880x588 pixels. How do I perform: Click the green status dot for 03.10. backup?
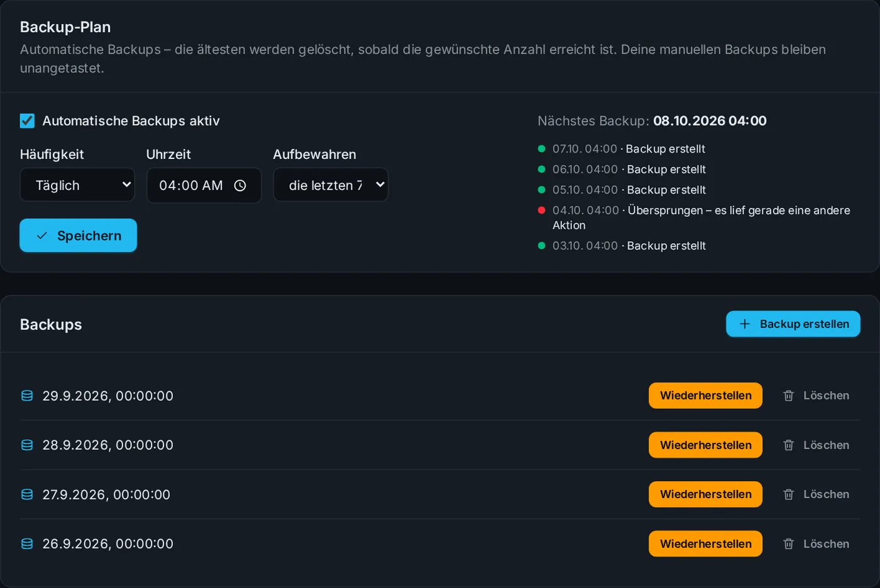541,246
